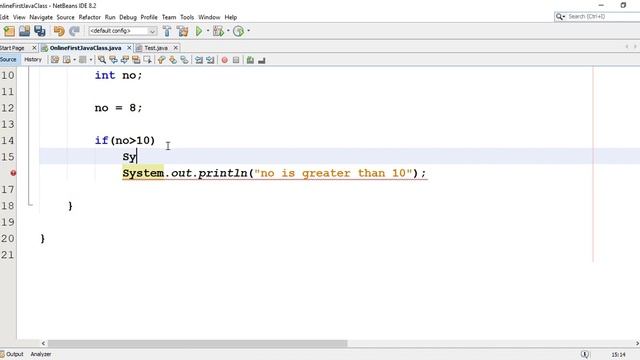Close the Start Page tab
This screenshot has height=360, width=640.
pos(34,48)
